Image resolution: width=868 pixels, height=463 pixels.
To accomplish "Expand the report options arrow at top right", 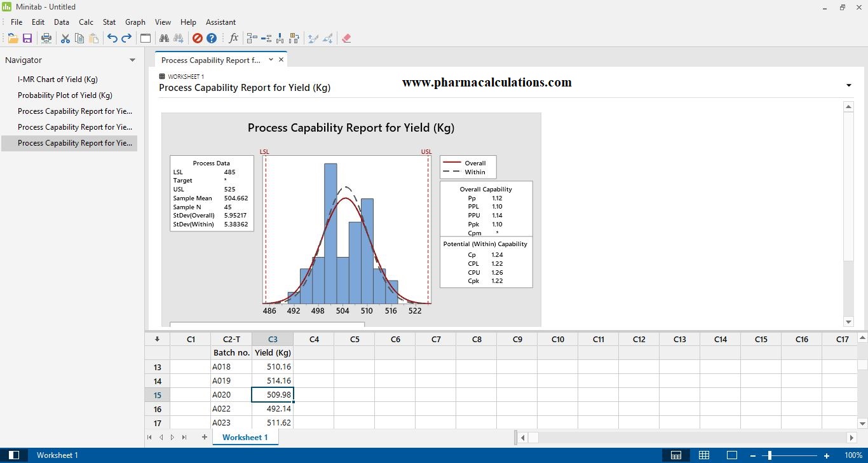I will pyautogui.click(x=848, y=84).
